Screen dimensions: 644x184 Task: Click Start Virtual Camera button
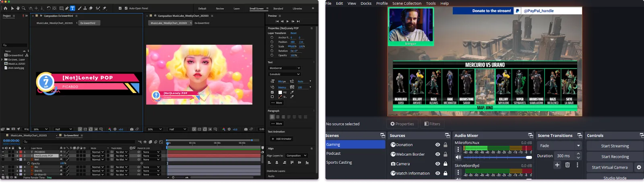coord(609,167)
